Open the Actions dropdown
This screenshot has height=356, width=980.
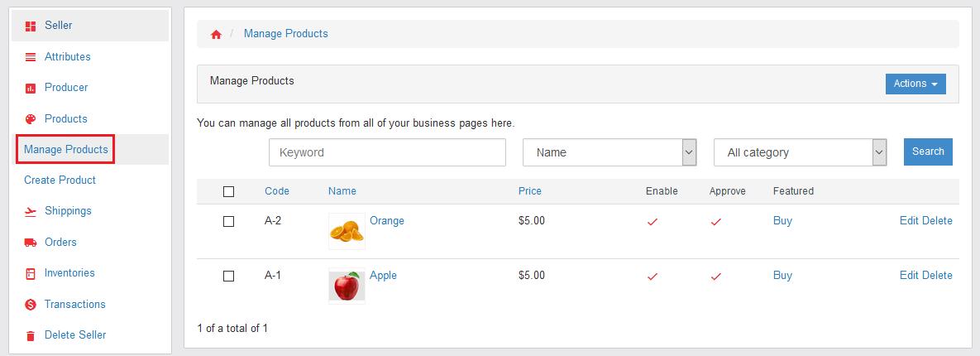[x=915, y=84]
